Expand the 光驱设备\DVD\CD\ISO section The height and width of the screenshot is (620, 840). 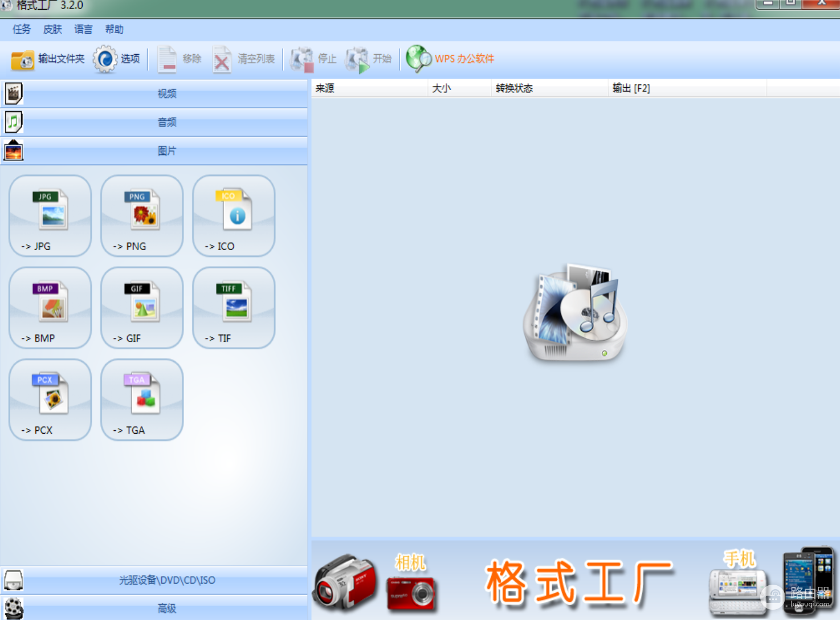click(x=154, y=580)
